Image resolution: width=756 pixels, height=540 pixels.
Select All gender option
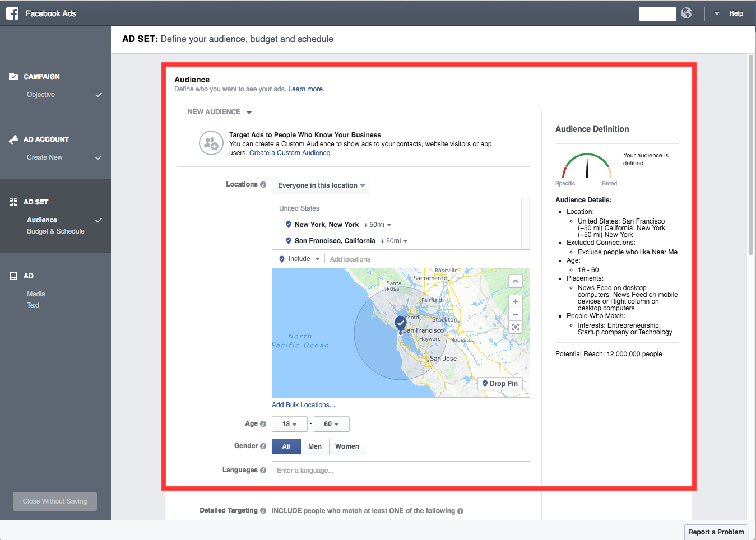[286, 446]
